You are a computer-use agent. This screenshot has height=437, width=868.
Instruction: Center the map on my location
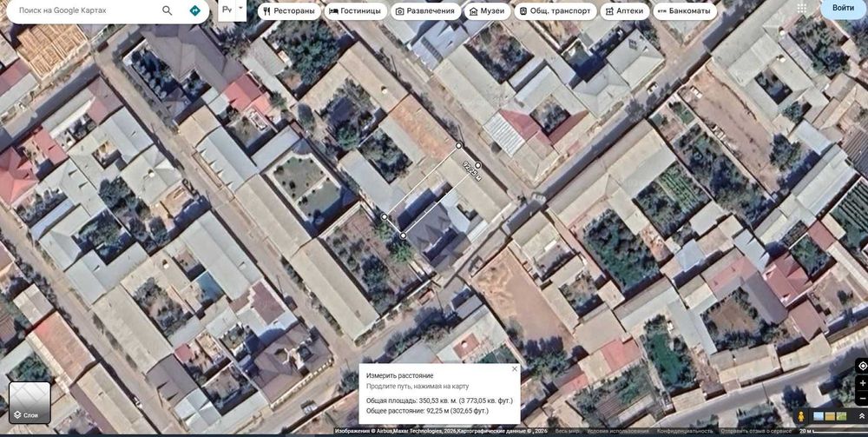pos(861,366)
